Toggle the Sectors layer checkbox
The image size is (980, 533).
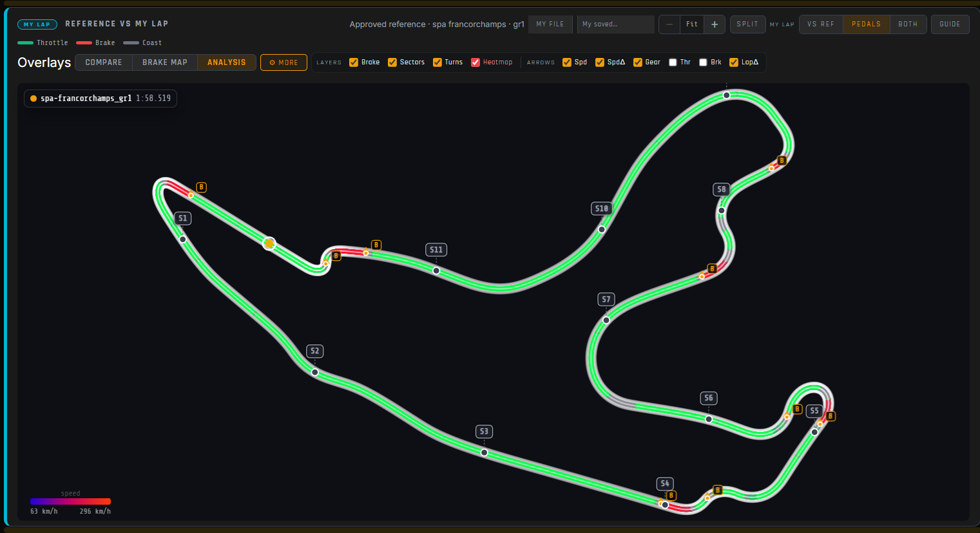(x=392, y=62)
